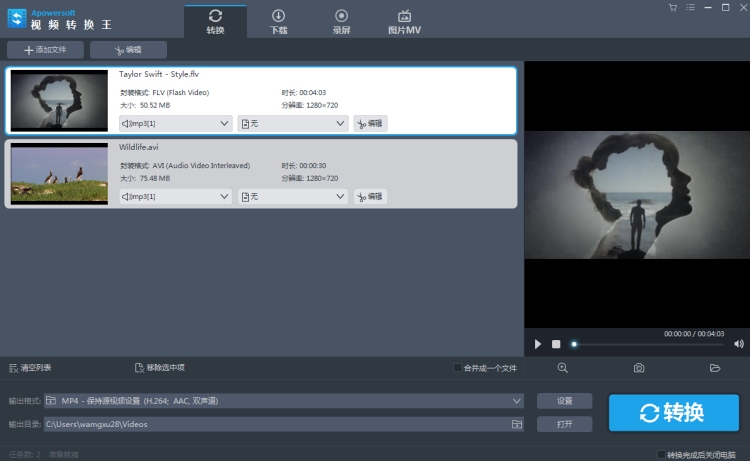750x461 pixels.
Task: Select the Wildlife.avi thumbnail
Action: [59, 174]
